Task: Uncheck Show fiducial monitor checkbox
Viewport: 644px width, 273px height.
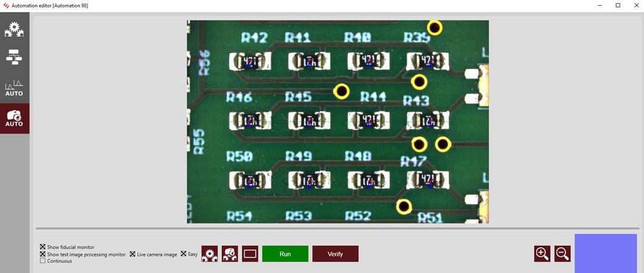Action: (x=43, y=247)
